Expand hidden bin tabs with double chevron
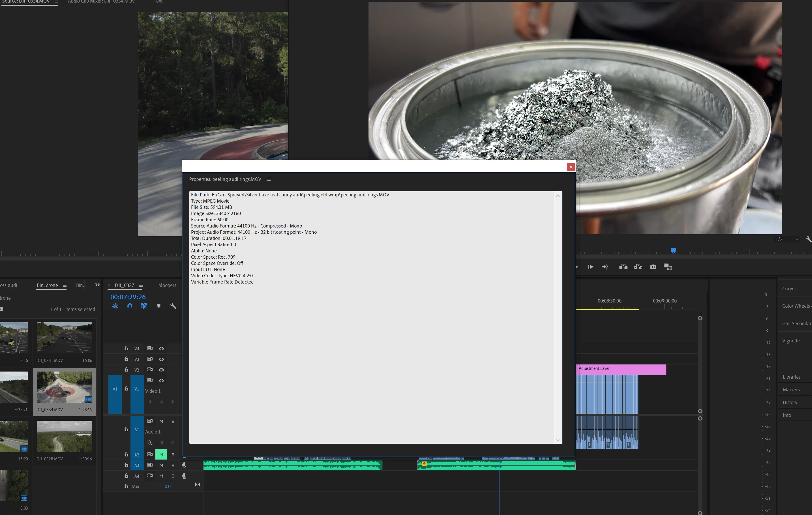This screenshot has width=812, height=515. click(x=97, y=285)
